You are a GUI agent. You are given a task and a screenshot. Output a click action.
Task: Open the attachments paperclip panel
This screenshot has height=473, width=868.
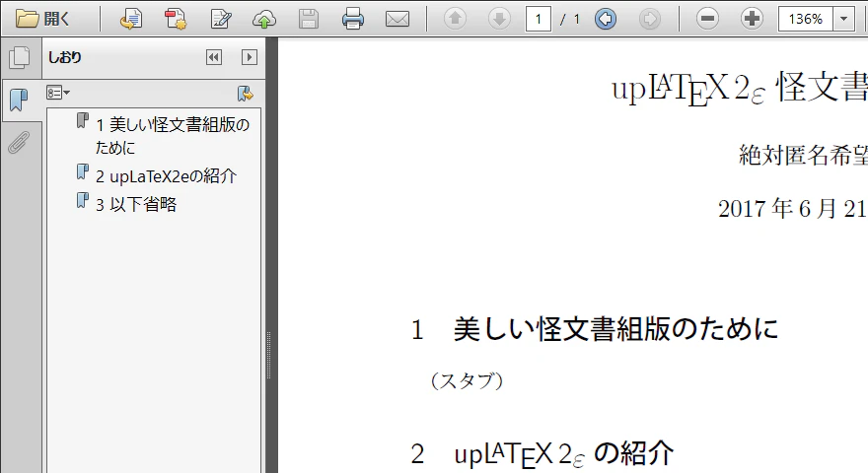[x=19, y=143]
